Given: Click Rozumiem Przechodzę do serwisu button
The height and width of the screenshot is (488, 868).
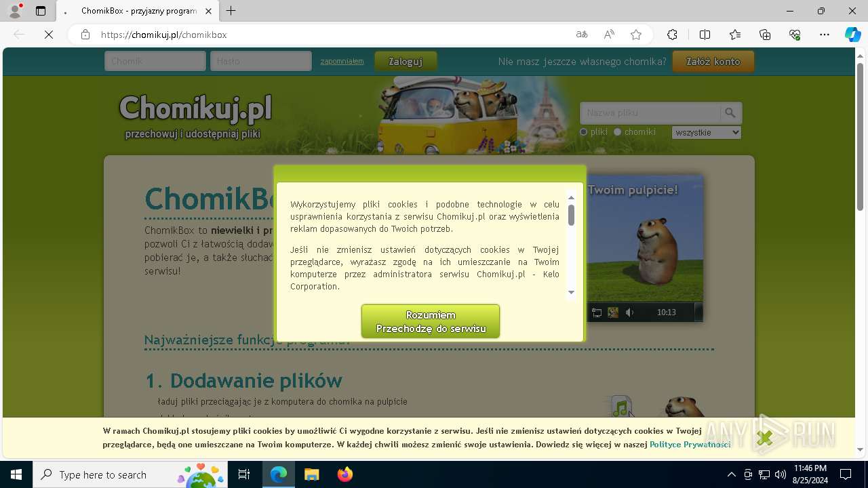Looking at the screenshot, I should (431, 321).
